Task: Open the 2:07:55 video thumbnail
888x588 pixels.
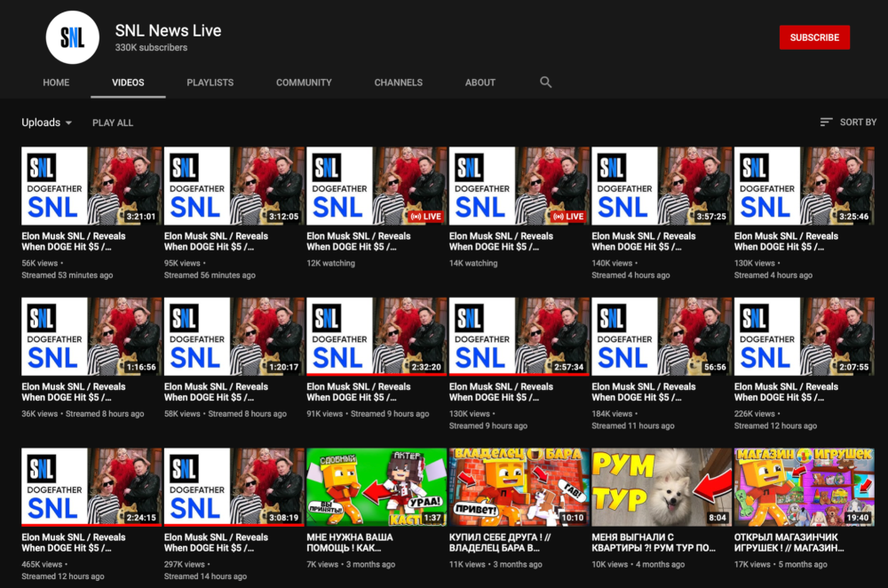Action: [x=805, y=337]
